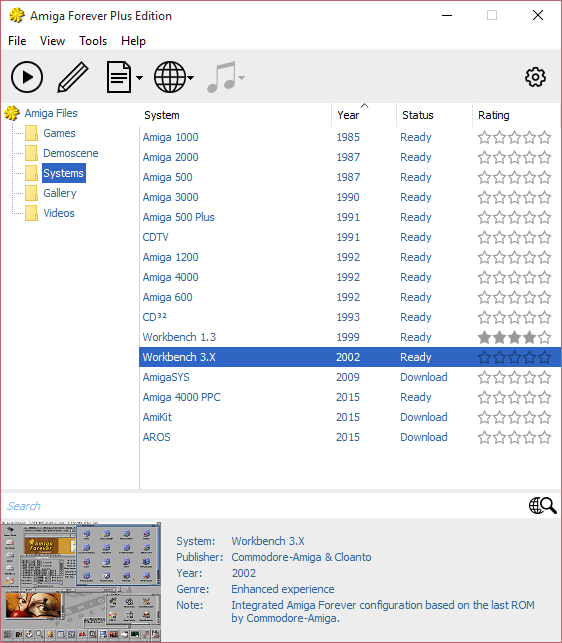The width and height of the screenshot is (562, 643).
Task: Open the Tools menu
Action: [93, 41]
